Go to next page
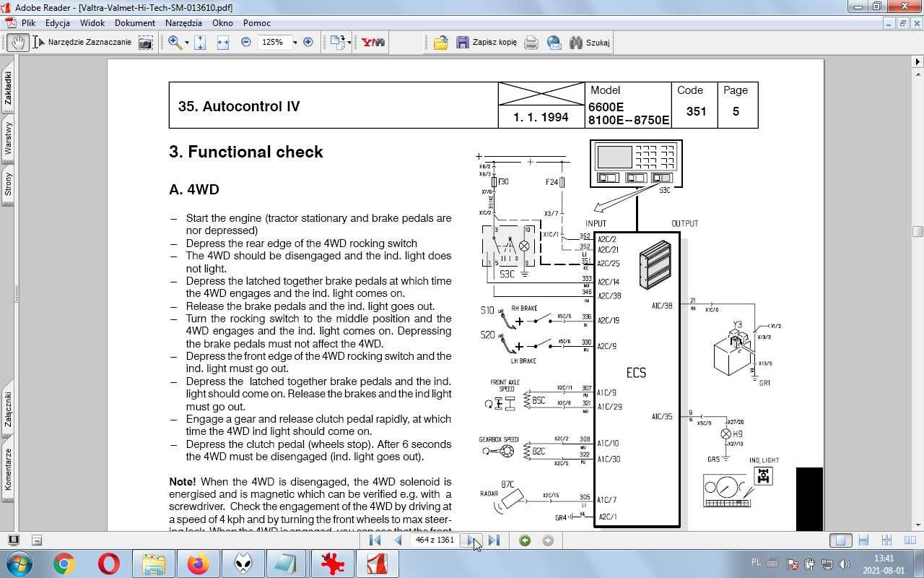 (471, 540)
